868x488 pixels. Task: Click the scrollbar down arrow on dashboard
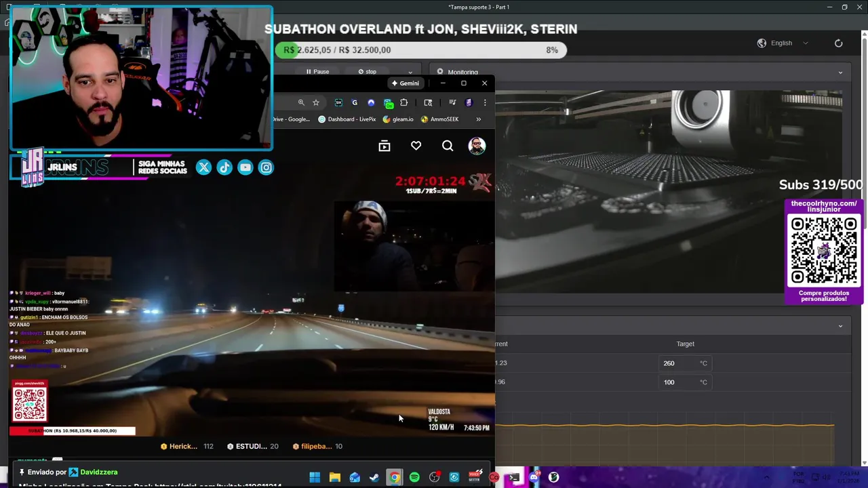pos(864,463)
